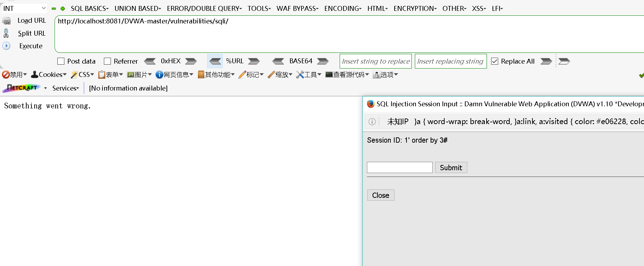644x266 pixels.
Task: Open the Cookies dropdown
Action: (x=49, y=74)
